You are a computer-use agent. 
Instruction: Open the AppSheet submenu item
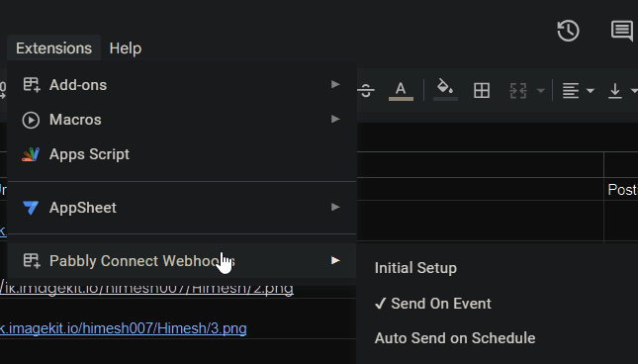pos(182,208)
